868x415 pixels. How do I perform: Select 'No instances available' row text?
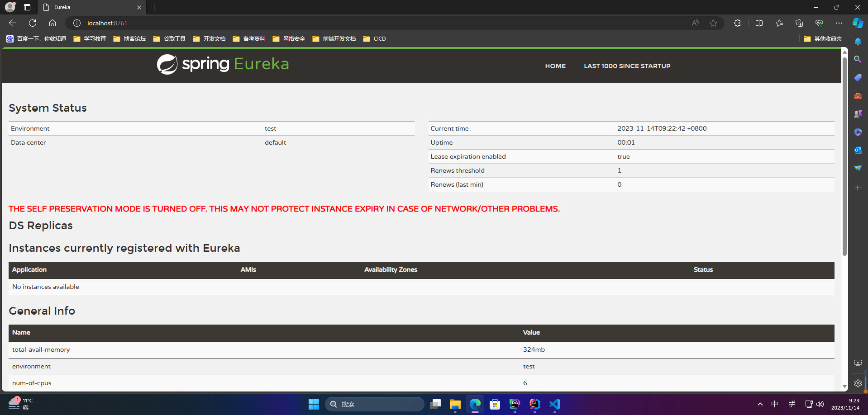coord(46,287)
